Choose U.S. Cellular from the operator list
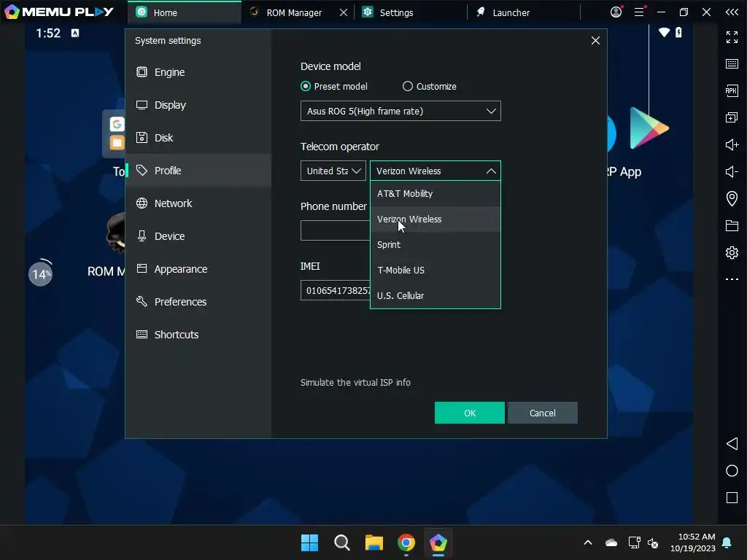 (435, 296)
